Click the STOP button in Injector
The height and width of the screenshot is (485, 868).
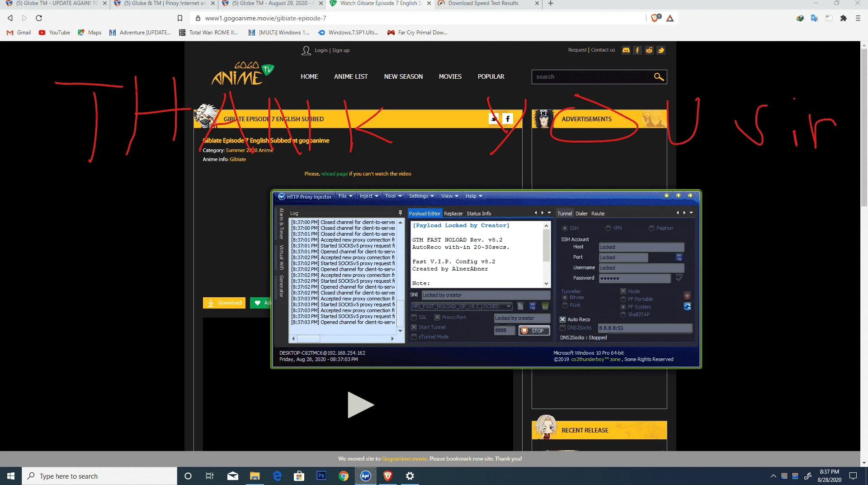[534, 331]
